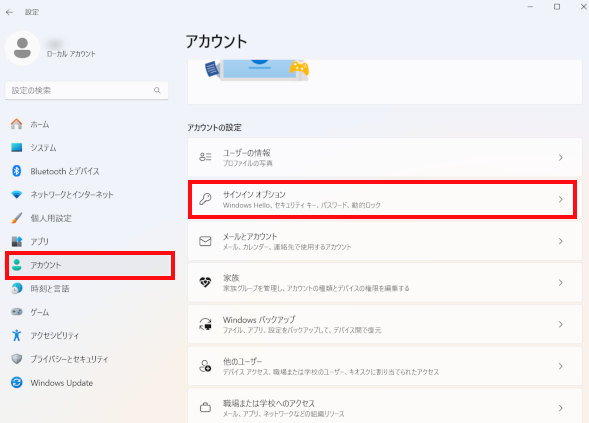589x423 pixels.
Task: Click the 設定の検索 search field
Action: pos(86,91)
